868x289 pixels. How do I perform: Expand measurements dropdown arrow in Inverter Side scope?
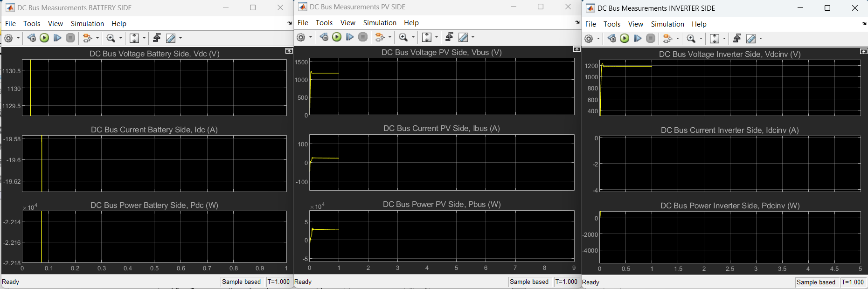pyautogui.click(x=761, y=39)
